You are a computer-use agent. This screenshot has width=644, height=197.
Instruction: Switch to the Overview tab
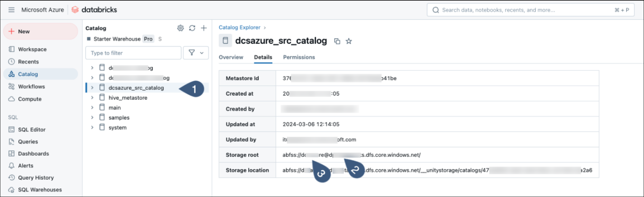pyautogui.click(x=231, y=57)
